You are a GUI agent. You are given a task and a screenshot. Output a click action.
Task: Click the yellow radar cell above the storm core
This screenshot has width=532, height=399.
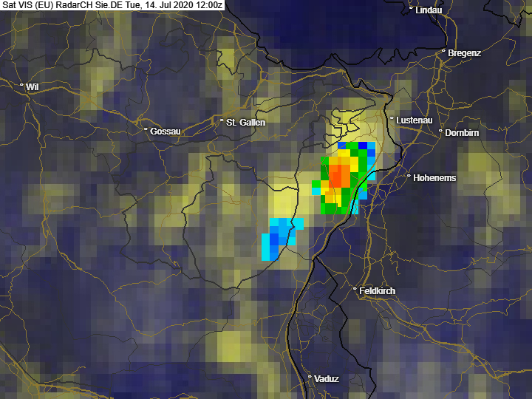point(344,154)
